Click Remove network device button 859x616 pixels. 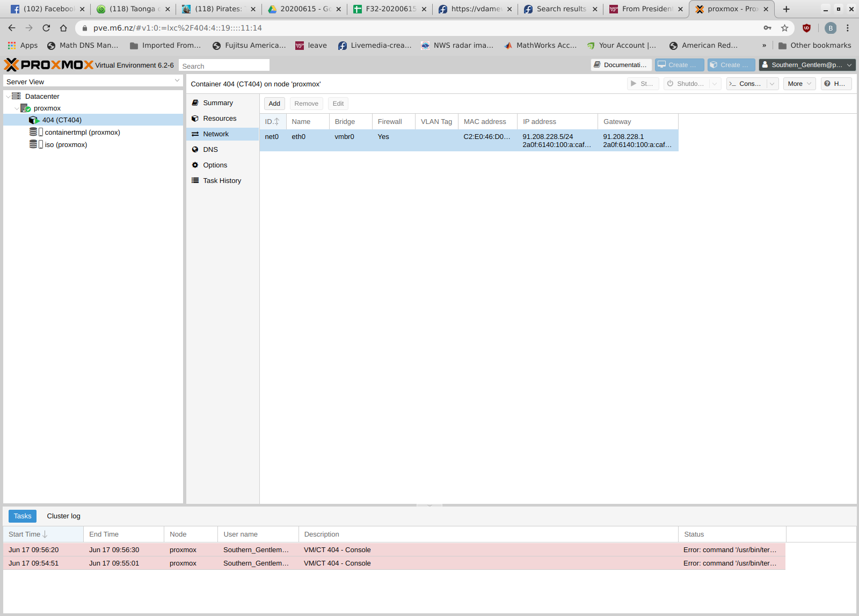click(x=306, y=104)
